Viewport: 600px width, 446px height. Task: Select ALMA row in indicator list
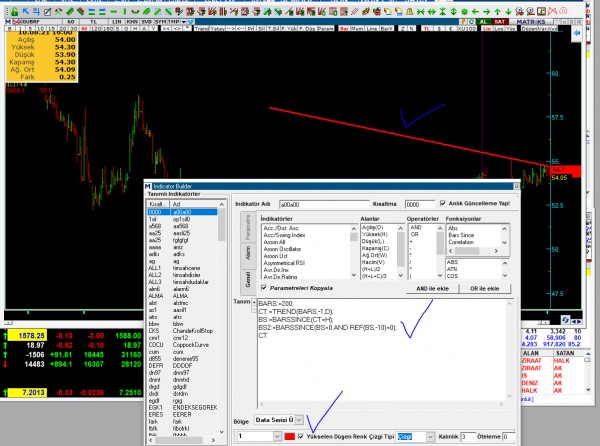[183, 296]
